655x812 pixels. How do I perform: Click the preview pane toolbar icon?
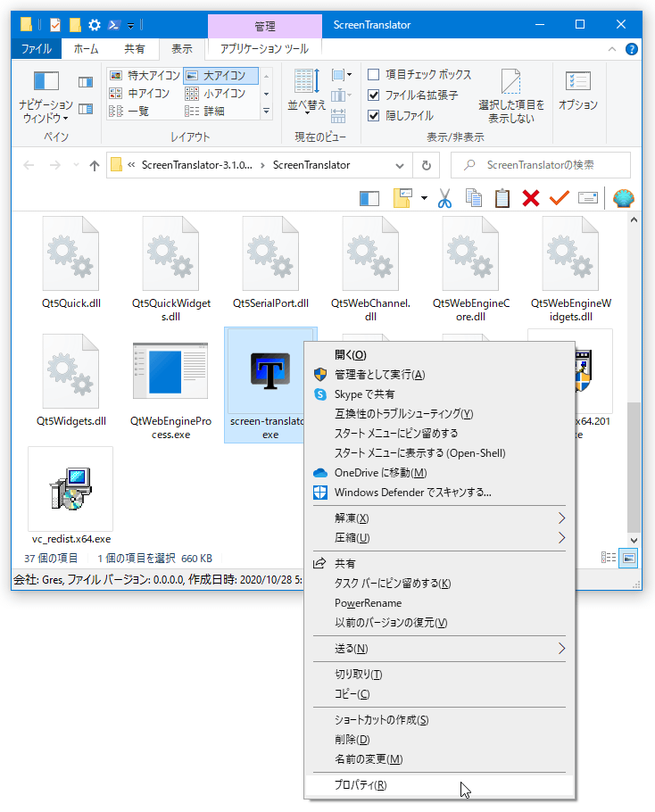[369, 198]
